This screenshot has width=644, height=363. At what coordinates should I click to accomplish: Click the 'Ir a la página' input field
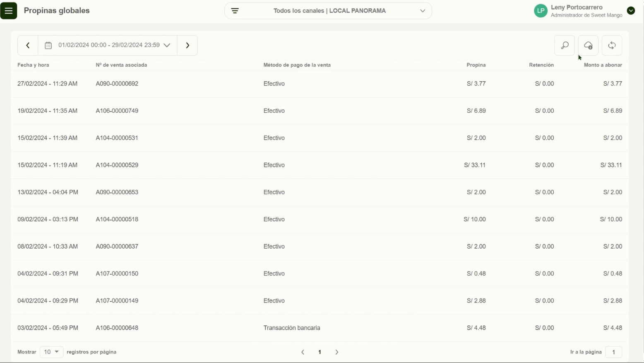click(x=613, y=352)
